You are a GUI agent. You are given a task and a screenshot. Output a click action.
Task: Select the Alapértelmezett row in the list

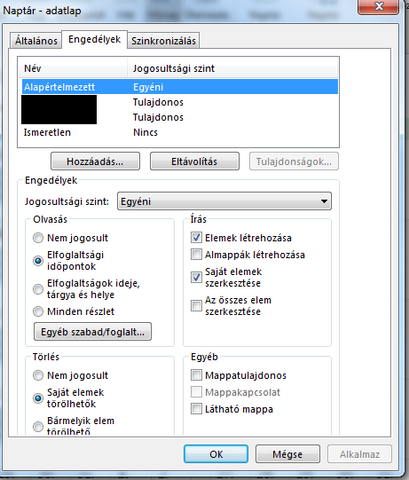(x=180, y=87)
